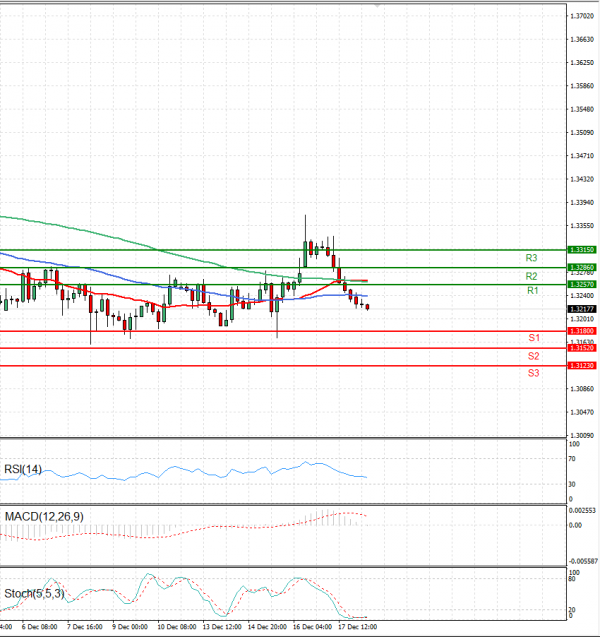600x637 pixels.
Task: Click the 10 Dec 08:00 time label
Action: [177, 627]
